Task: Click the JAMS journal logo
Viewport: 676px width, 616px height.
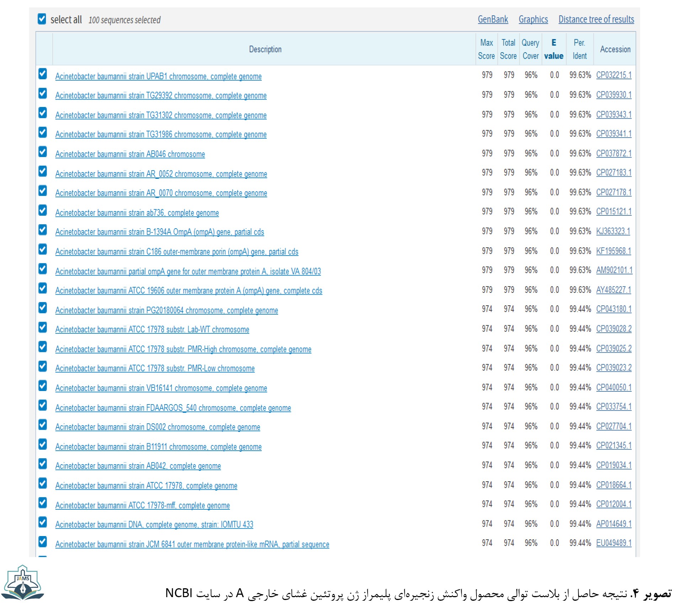Action: point(23,583)
